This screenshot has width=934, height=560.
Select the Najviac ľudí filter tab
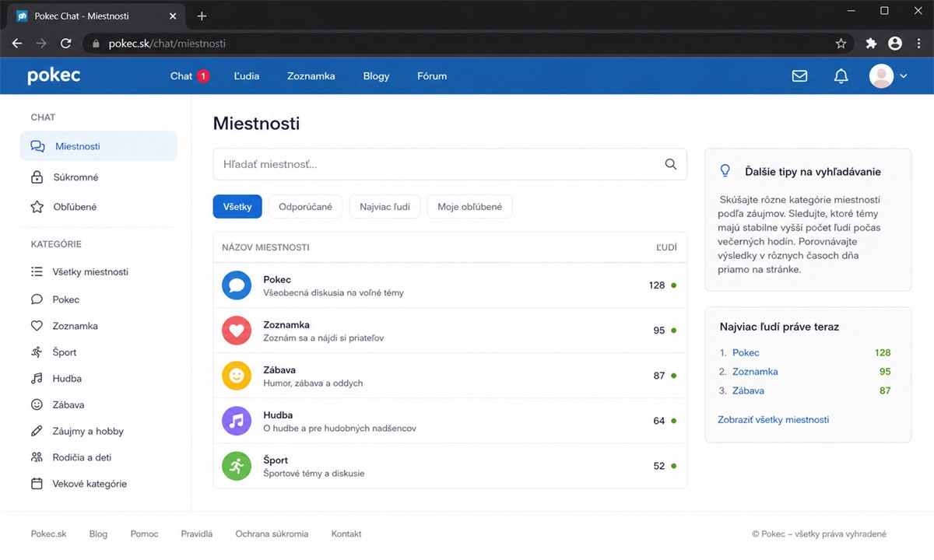(x=385, y=207)
